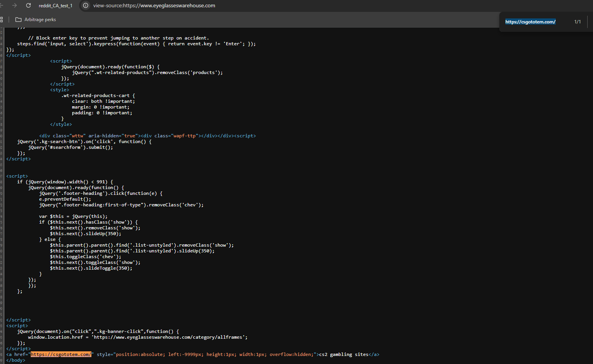This screenshot has height=364, width=593.
Task: Click the list-unstyled removeClass('show') line
Action: (x=142, y=245)
